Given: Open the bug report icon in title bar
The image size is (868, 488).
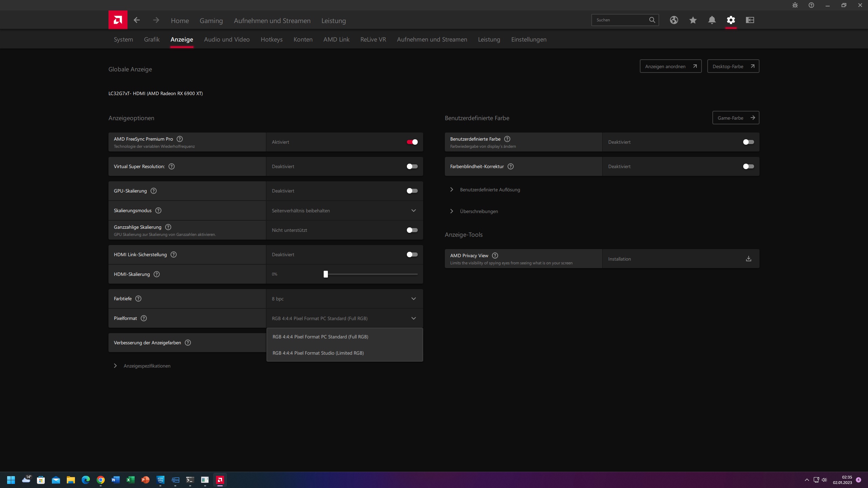Looking at the screenshot, I should (x=795, y=5).
